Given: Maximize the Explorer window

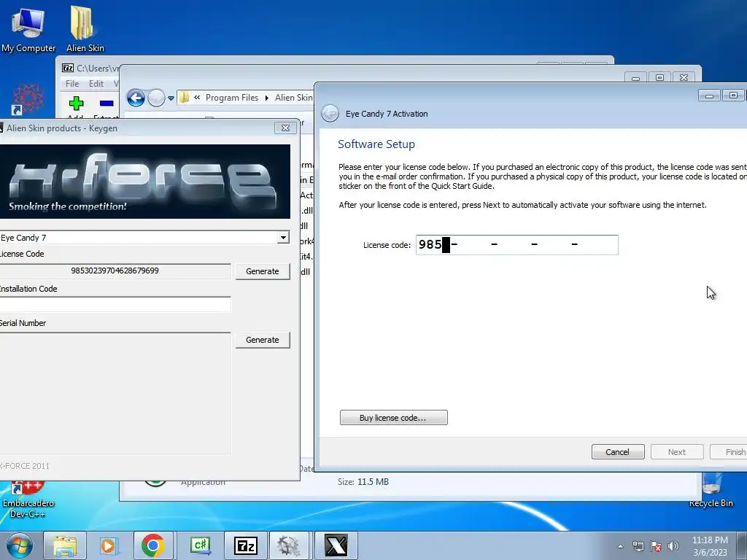Looking at the screenshot, I should tap(659, 77).
